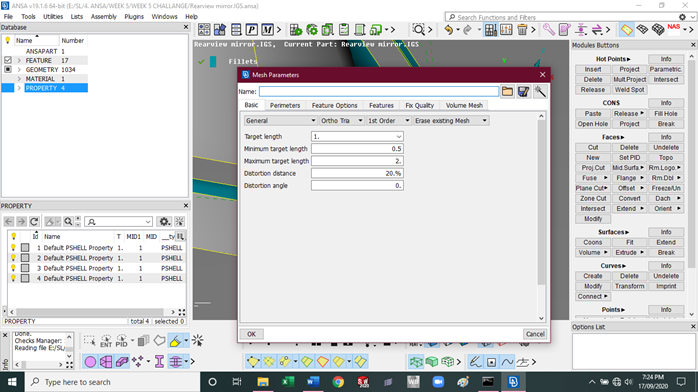
Task: Tick the checkbox for property 3 row
Action: [25, 268]
